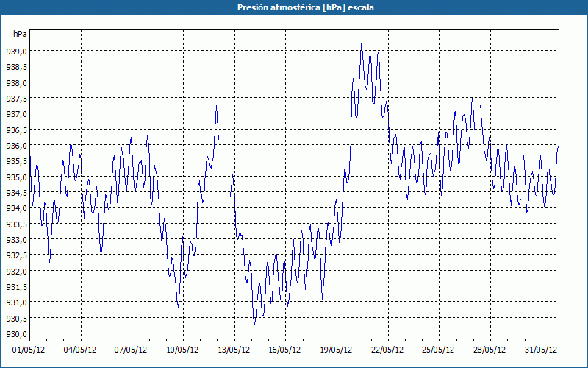Select the 935,0 axis value
The width and height of the screenshot is (588, 368).
pos(16,177)
